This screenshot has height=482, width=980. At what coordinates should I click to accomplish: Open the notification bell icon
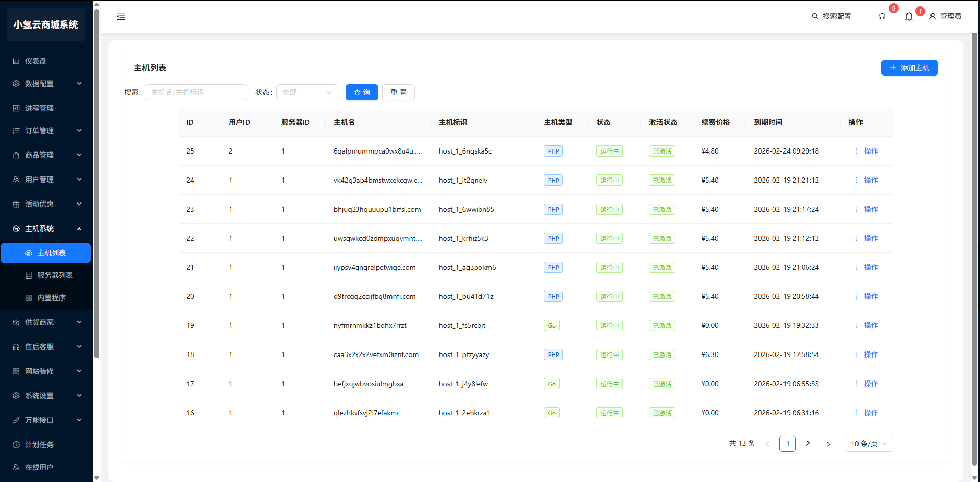(x=909, y=16)
